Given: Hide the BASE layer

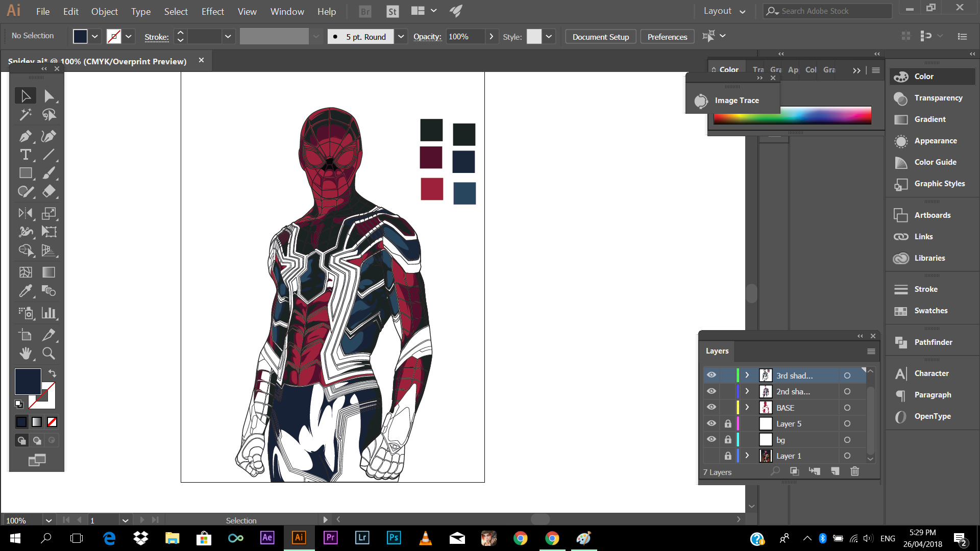Looking at the screenshot, I should 712,407.
